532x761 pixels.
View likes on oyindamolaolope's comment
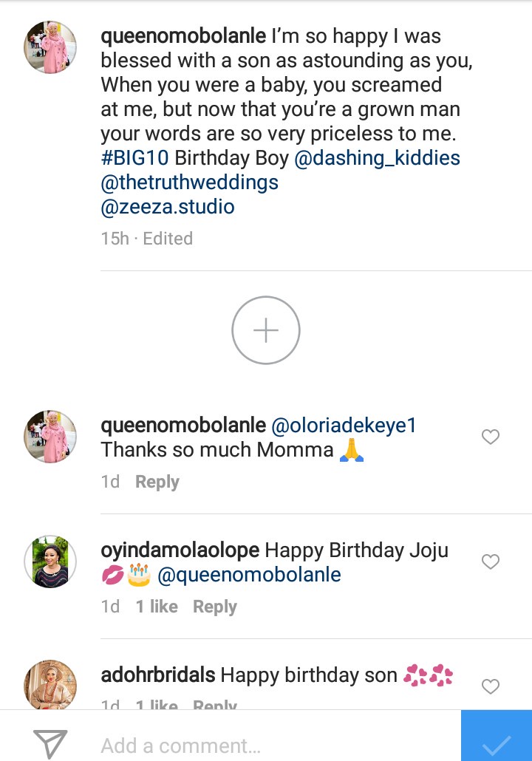(x=157, y=607)
